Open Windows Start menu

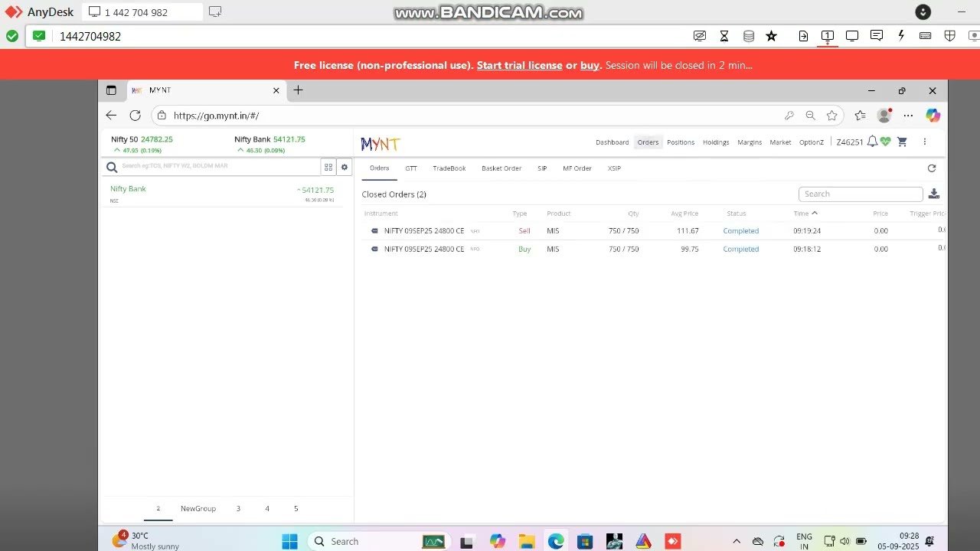pos(289,541)
